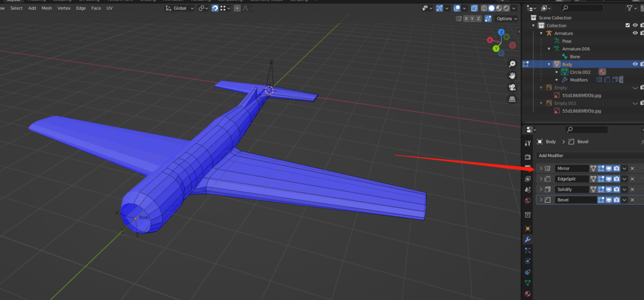Open Vertex menu

coord(64,8)
